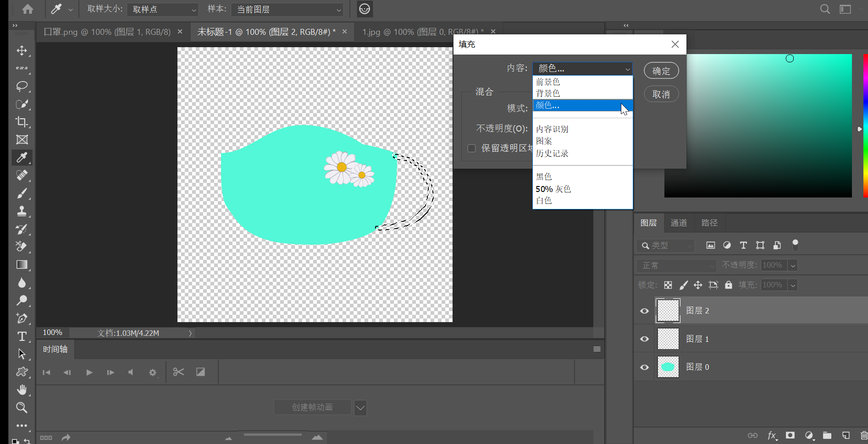This screenshot has height=444, width=868.
Task: Select the Hand tool
Action: (x=22, y=389)
